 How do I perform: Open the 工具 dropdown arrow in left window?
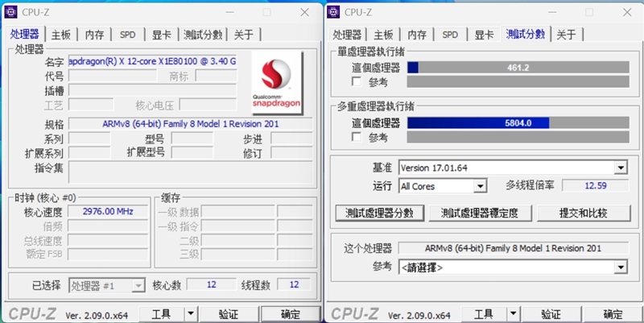click(x=191, y=314)
